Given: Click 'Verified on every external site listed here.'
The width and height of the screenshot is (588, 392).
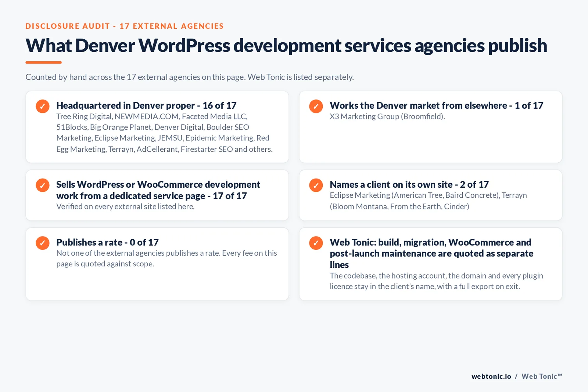Looking at the screenshot, I should click(x=125, y=206).
